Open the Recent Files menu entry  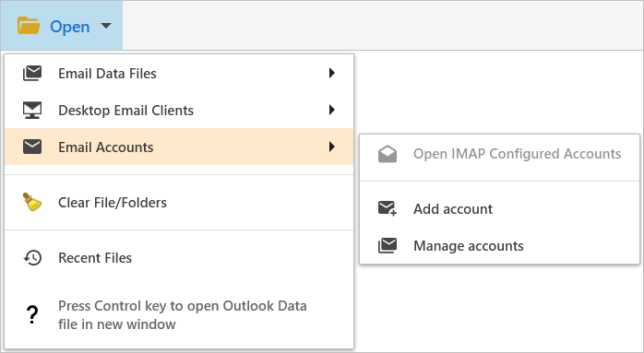coord(179,258)
